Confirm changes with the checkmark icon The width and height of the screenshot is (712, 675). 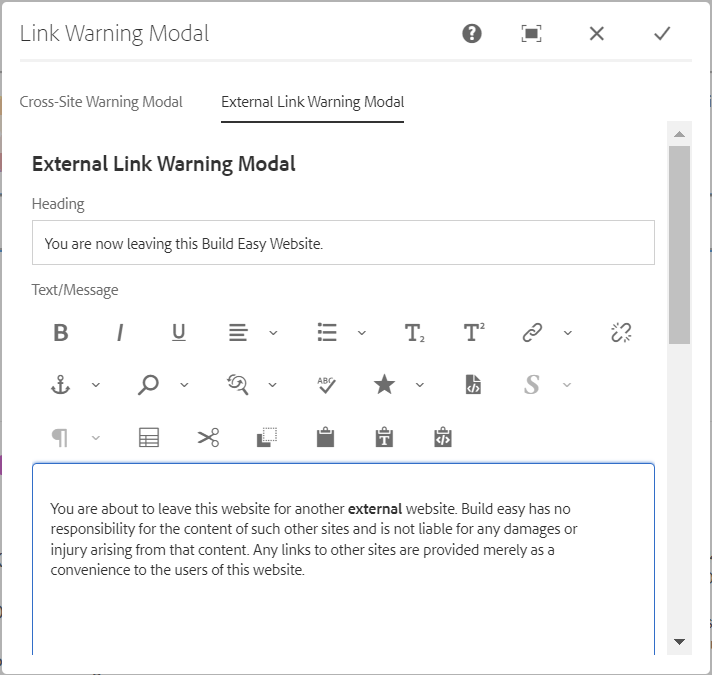coord(662,34)
